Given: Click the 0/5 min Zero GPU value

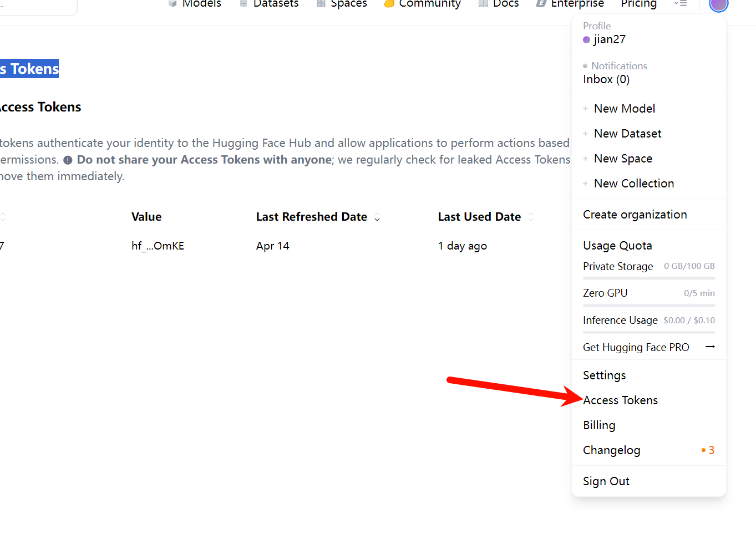Looking at the screenshot, I should pos(699,293).
